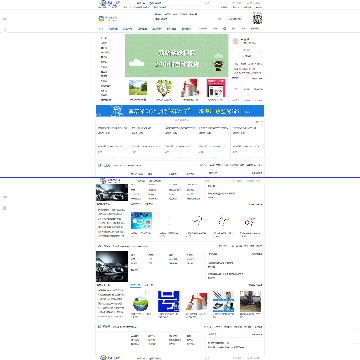Screen dimensions: 360x360
Task: Open the green globe product icon
Action: click(x=140, y=302)
